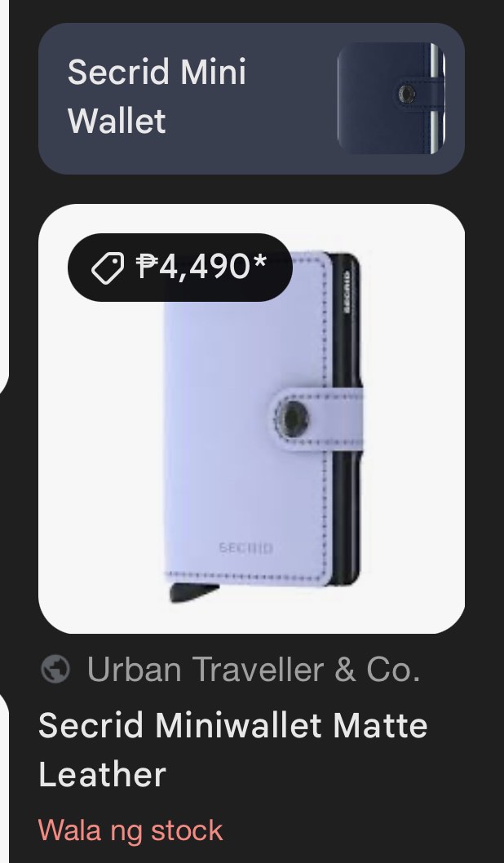Click the silver edge of navy wallet
The width and height of the screenshot is (504, 863).
[x=435, y=98]
